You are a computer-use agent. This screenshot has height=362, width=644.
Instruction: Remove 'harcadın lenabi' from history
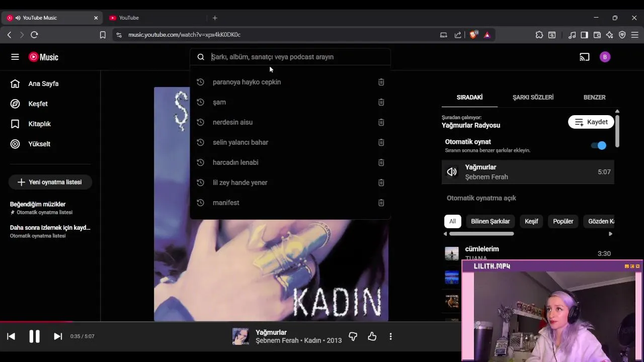point(381,162)
